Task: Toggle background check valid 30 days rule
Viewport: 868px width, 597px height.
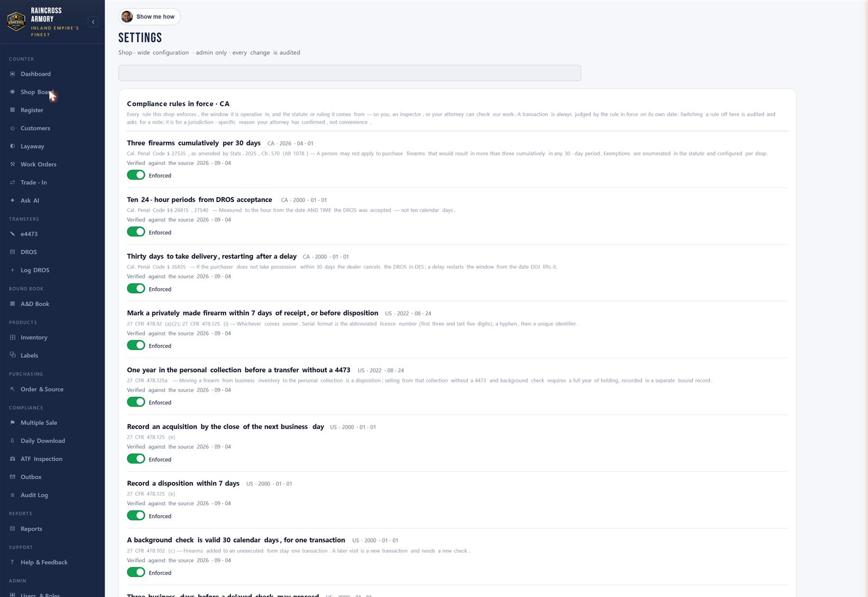Action: click(x=136, y=572)
